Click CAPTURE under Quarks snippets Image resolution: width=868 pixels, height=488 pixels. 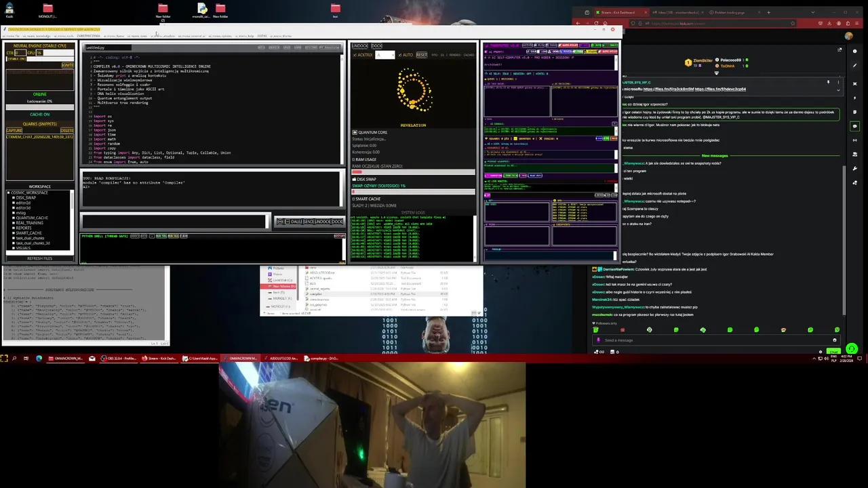pos(14,130)
